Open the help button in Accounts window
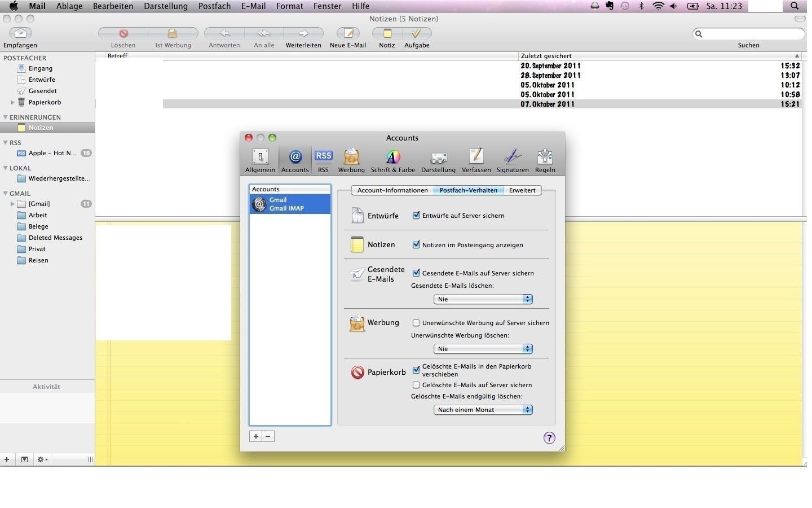 [x=549, y=438]
